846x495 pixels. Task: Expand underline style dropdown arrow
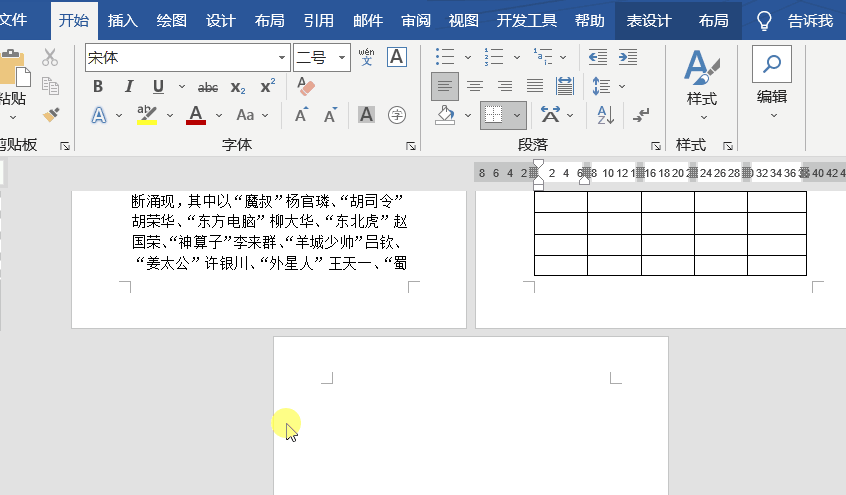coord(182,86)
